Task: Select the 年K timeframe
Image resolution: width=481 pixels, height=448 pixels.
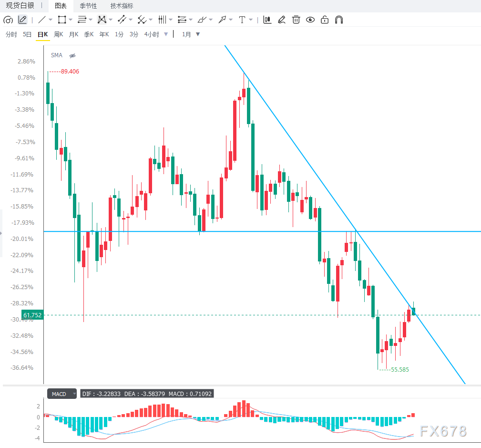Action: (x=104, y=34)
